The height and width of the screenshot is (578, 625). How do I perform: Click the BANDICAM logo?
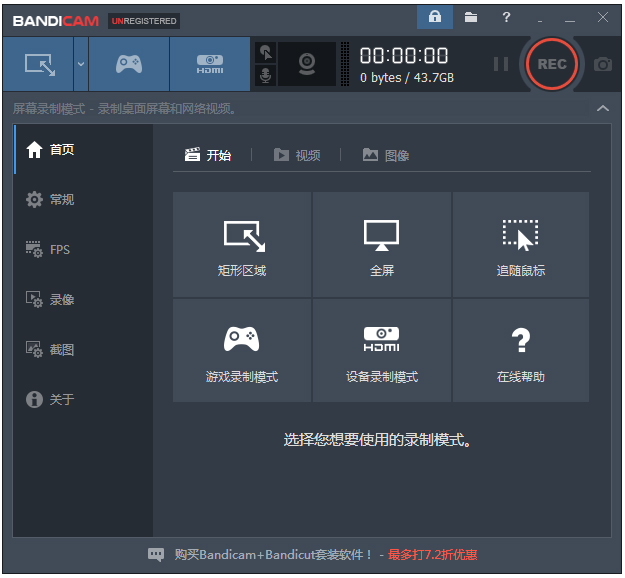(x=56, y=21)
